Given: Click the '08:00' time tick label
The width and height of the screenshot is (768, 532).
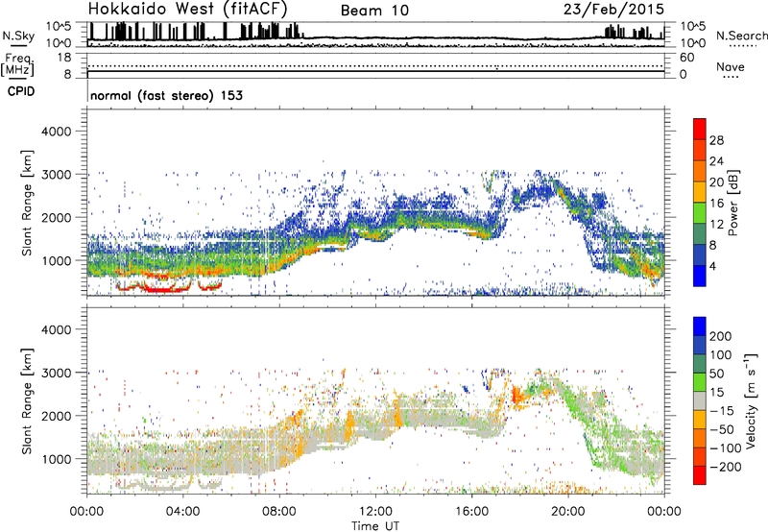Looking at the screenshot, I should 279,512.
